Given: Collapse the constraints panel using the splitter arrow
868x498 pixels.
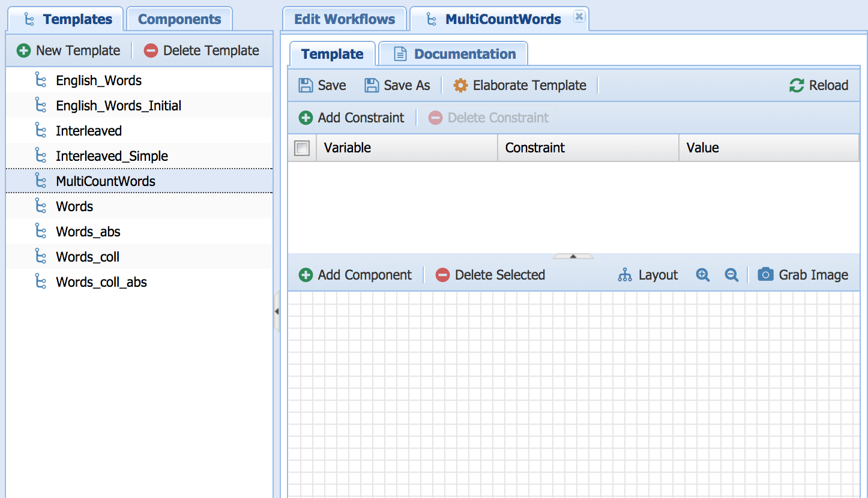Looking at the screenshot, I should click(573, 256).
